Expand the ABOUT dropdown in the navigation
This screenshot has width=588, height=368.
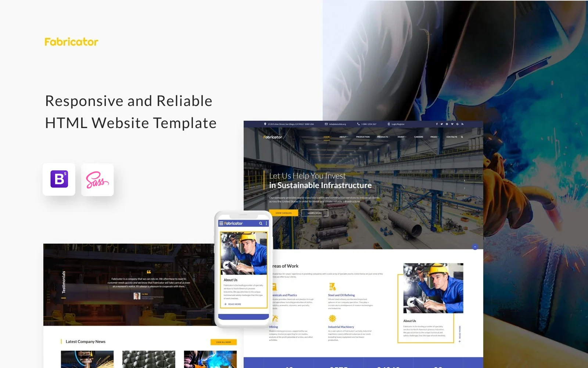(343, 137)
